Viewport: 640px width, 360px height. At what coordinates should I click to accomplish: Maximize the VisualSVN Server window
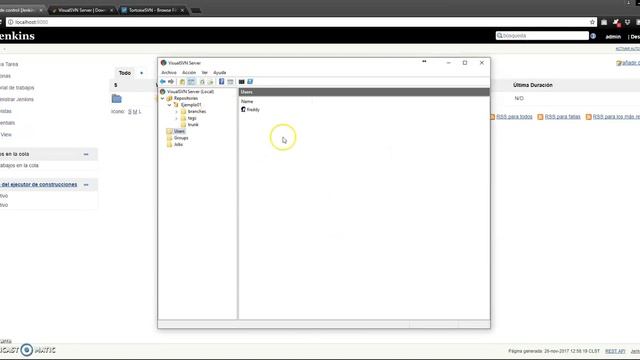465,63
